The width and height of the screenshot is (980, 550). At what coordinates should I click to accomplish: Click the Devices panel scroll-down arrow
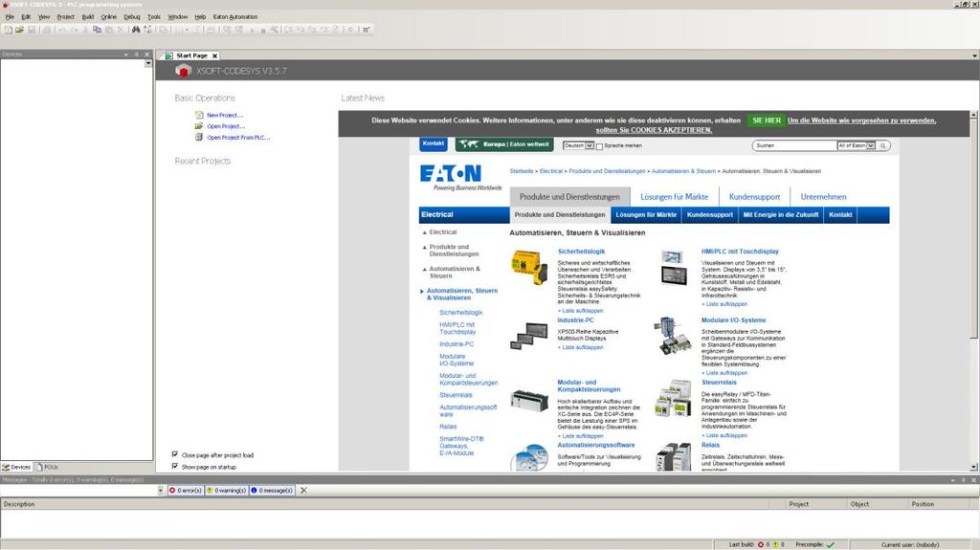pos(148,63)
